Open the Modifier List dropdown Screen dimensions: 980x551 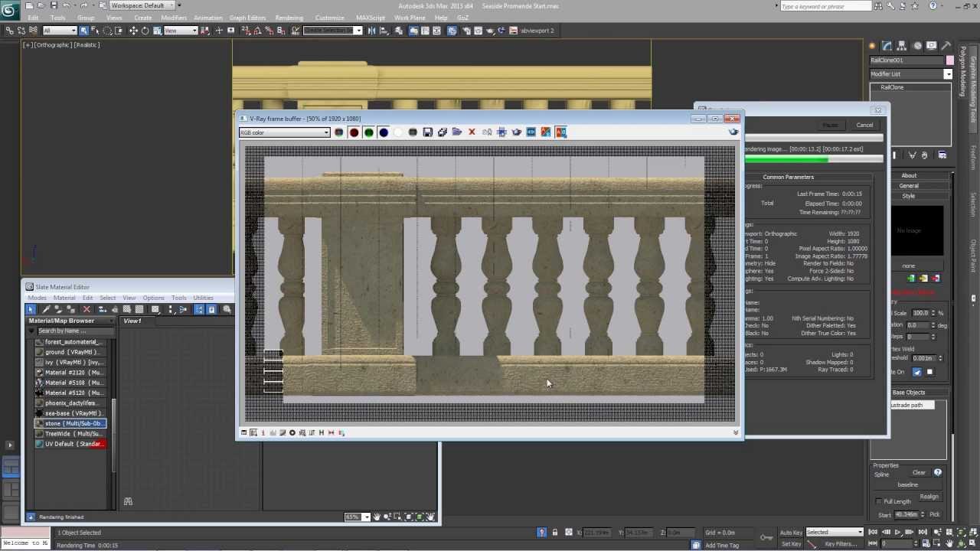pyautogui.click(x=911, y=74)
